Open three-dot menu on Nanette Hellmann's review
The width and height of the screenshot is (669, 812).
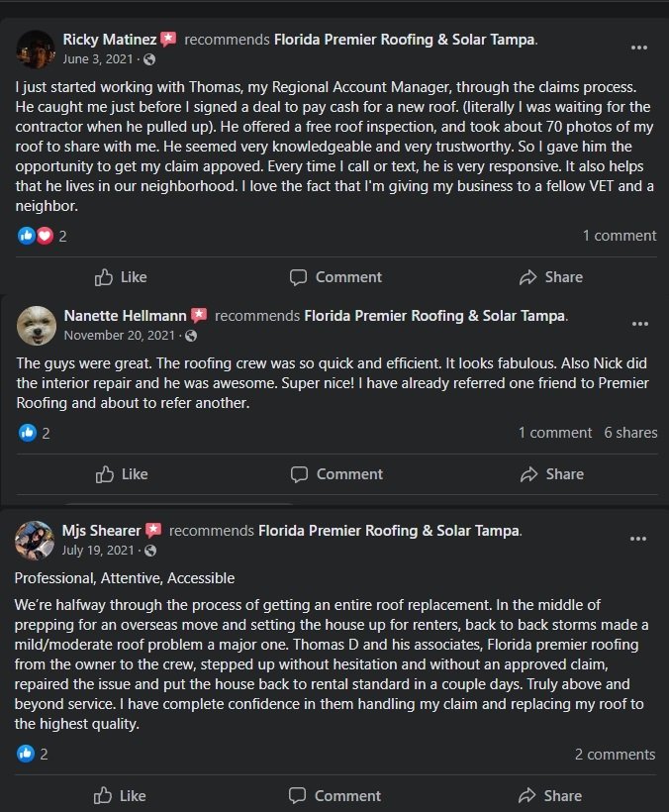click(x=638, y=324)
